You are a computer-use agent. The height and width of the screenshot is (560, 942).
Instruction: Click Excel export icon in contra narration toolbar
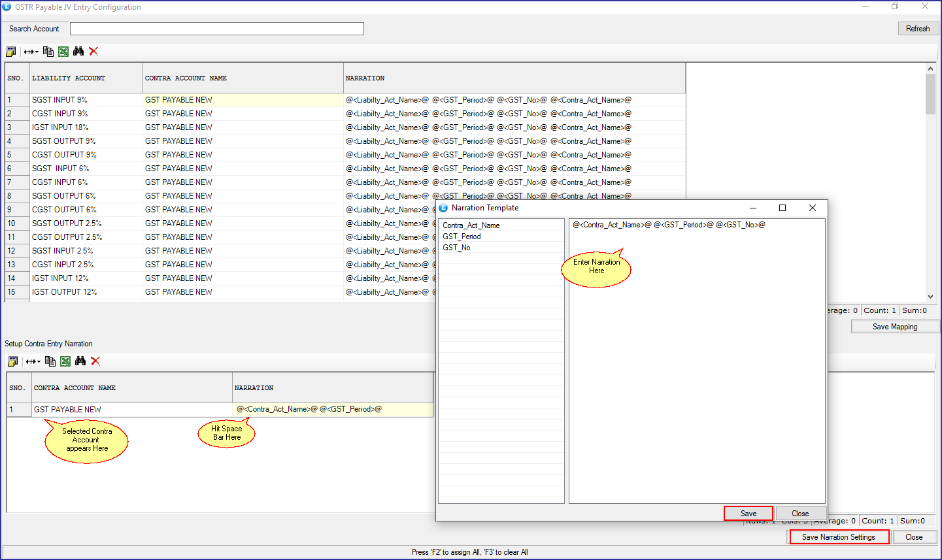coord(65,361)
